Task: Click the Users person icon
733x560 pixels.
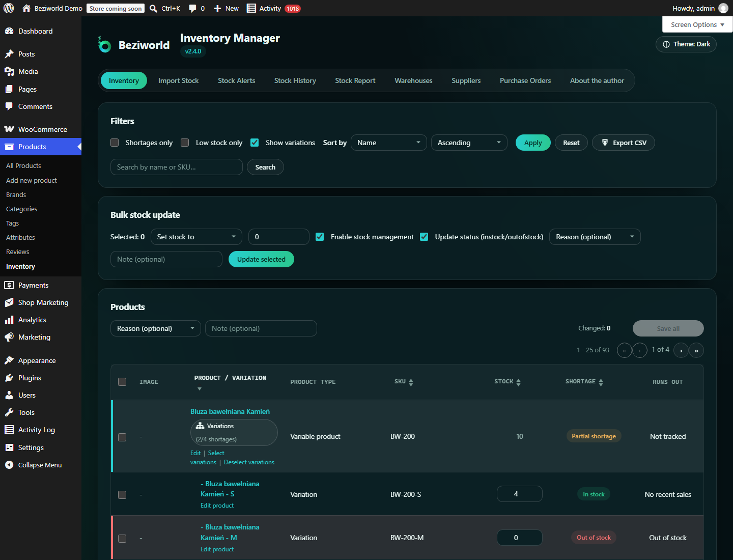Action: coord(9,395)
